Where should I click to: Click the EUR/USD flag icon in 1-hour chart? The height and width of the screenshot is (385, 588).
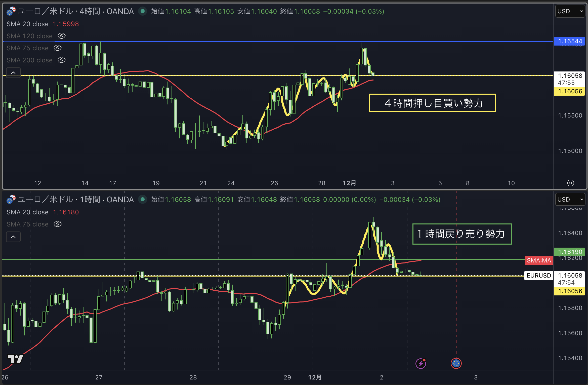click(11, 199)
